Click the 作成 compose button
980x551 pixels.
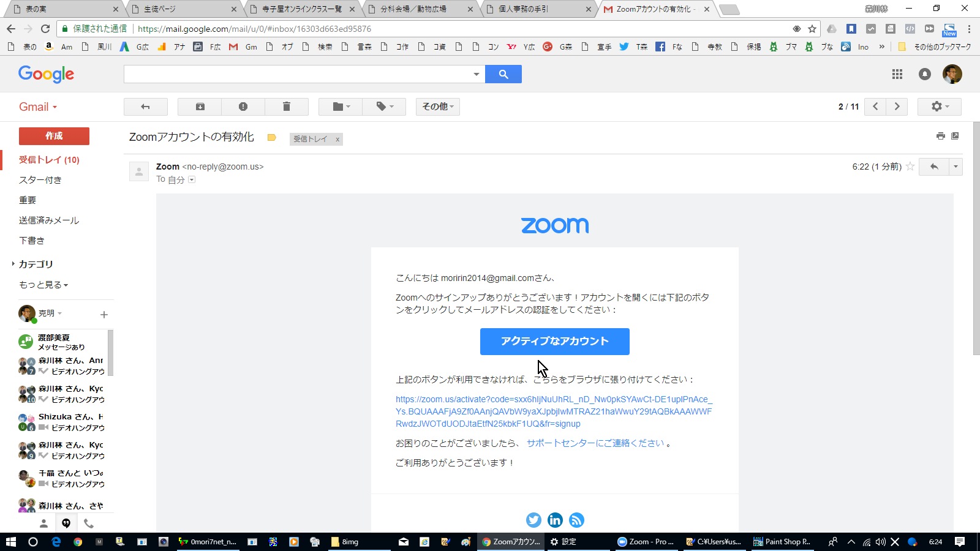click(x=54, y=136)
